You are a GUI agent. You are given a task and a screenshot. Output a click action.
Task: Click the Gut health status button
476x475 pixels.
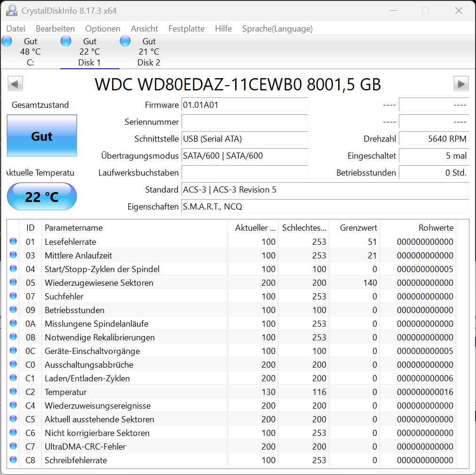coord(42,136)
